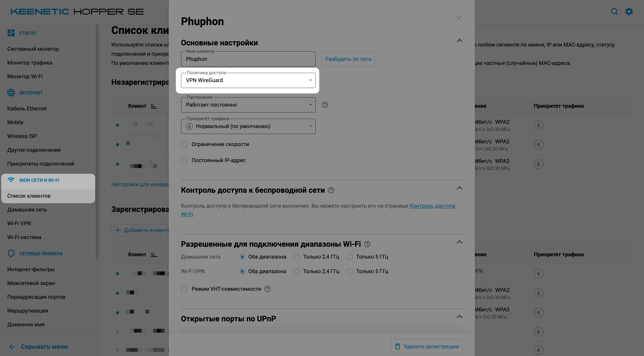Tick the Постоянный IP-адрес checkbox
Image resolution: width=644 pixels, height=356 pixels.
pos(184,160)
